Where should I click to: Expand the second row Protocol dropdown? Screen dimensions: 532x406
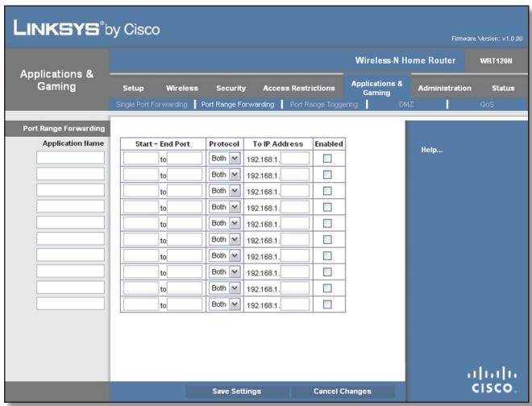pyautogui.click(x=225, y=175)
